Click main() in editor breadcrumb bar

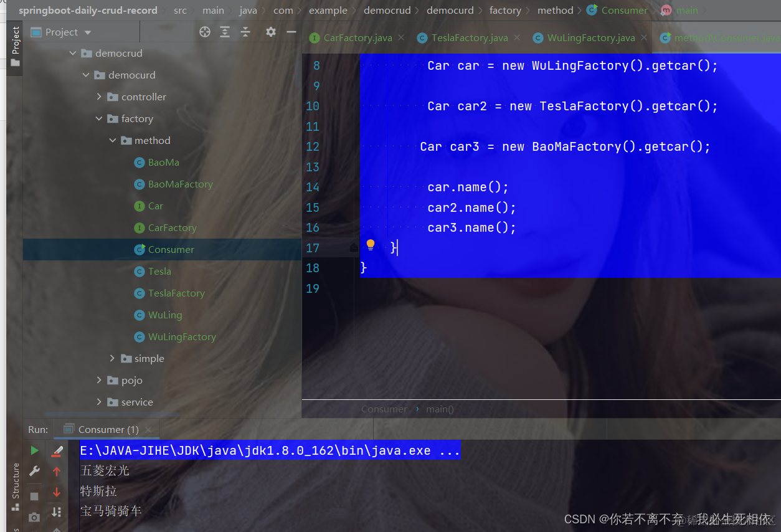[440, 409]
